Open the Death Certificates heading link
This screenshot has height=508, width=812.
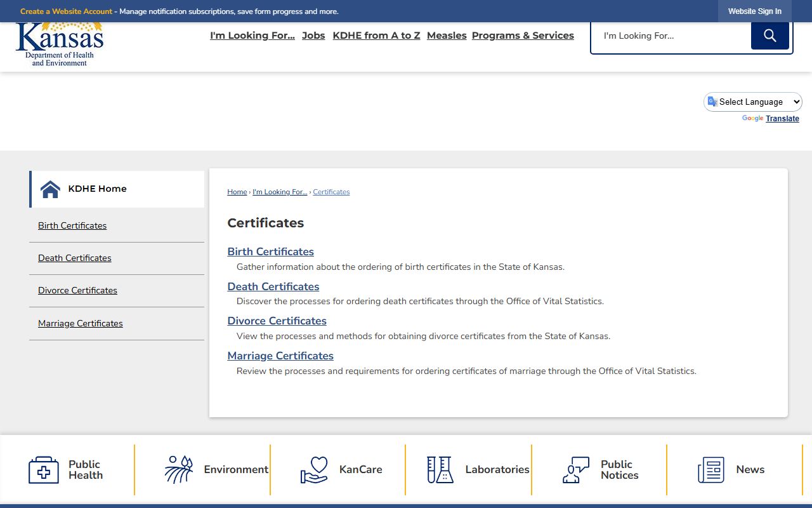click(x=273, y=286)
